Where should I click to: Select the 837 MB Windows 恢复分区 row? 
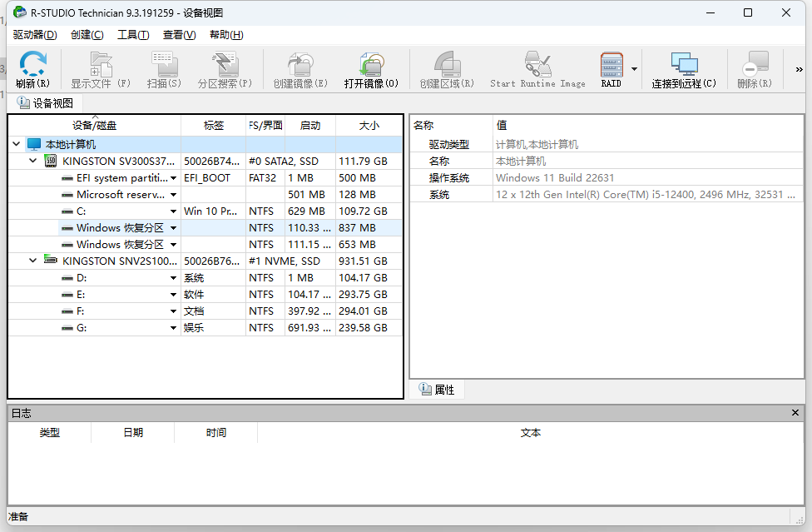point(205,228)
